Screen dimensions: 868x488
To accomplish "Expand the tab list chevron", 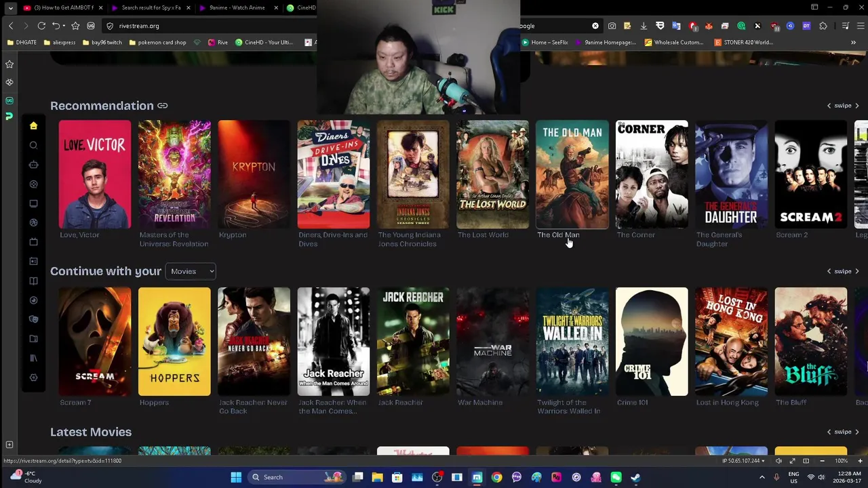I will [10, 7].
